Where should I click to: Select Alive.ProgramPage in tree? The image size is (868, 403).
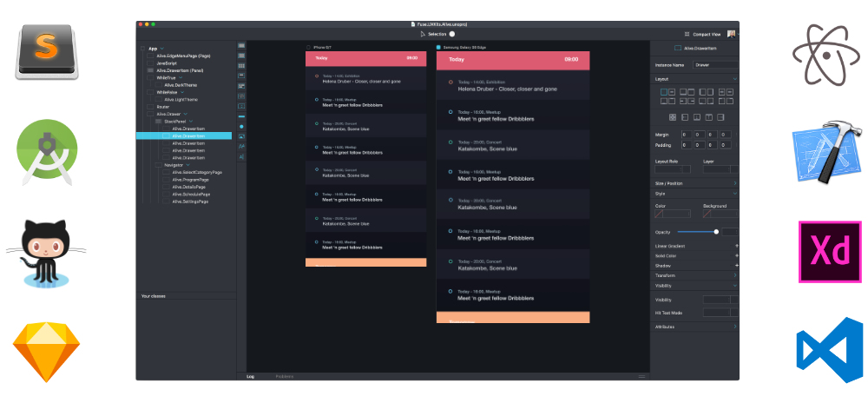190,180
